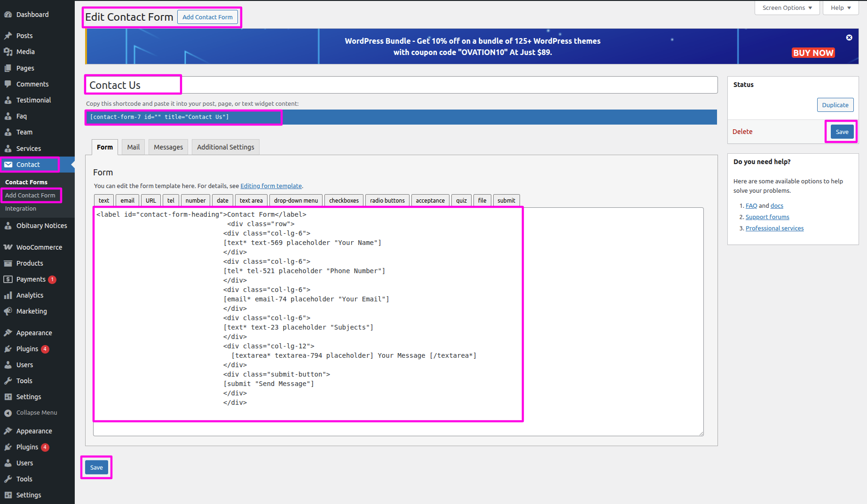Dismiss the WordPress Bundle promo banner

tap(849, 38)
